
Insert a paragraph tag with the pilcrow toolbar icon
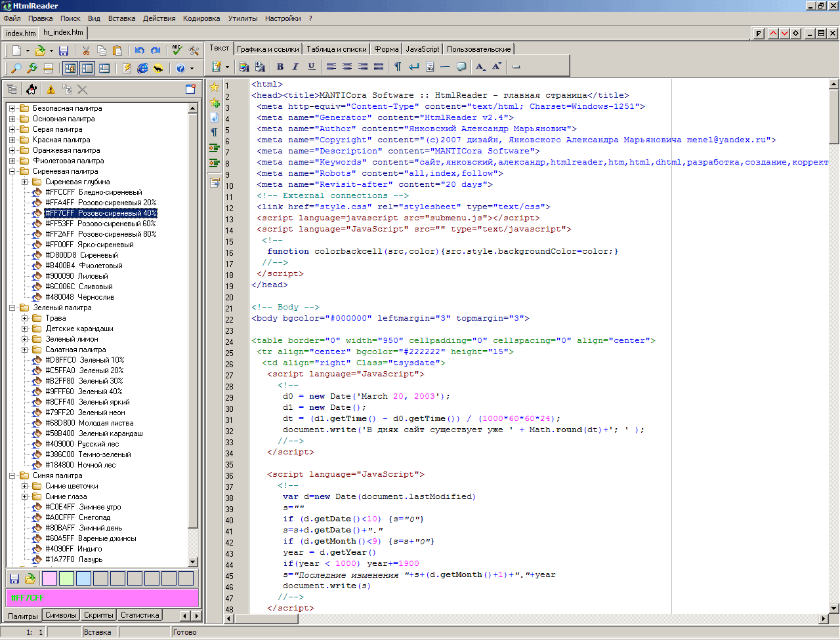(398, 66)
